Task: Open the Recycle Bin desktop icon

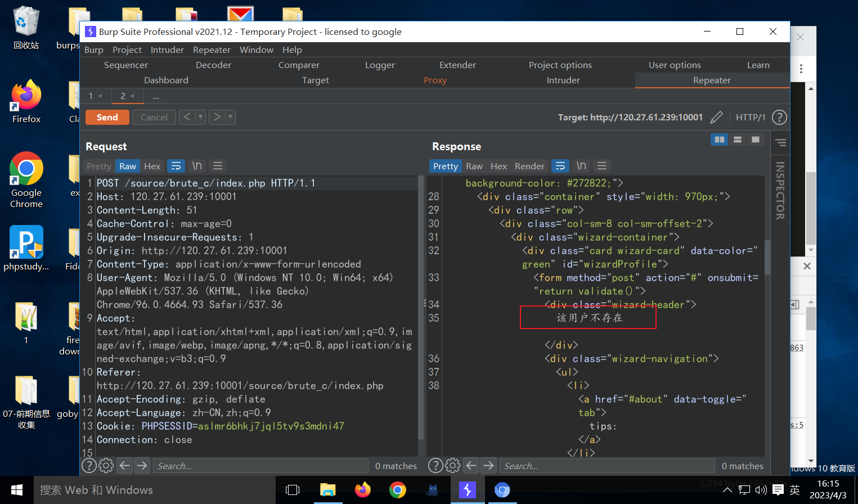Action: (x=26, y=28)
